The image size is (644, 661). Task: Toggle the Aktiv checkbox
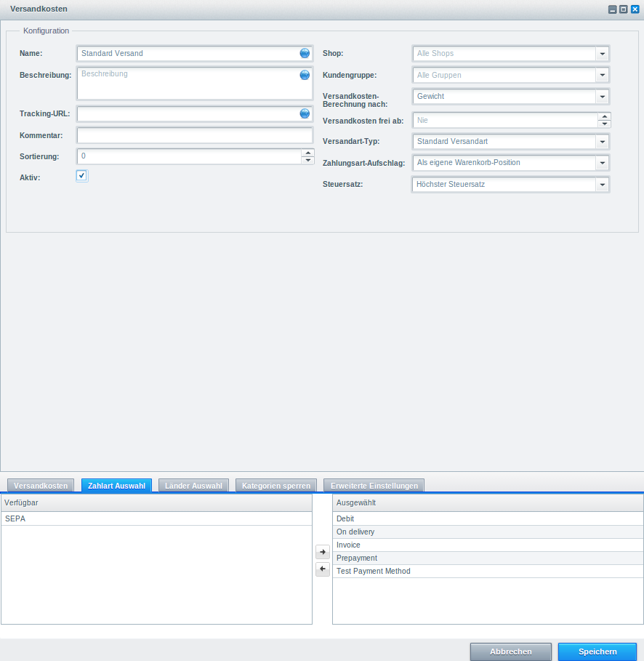81,176
